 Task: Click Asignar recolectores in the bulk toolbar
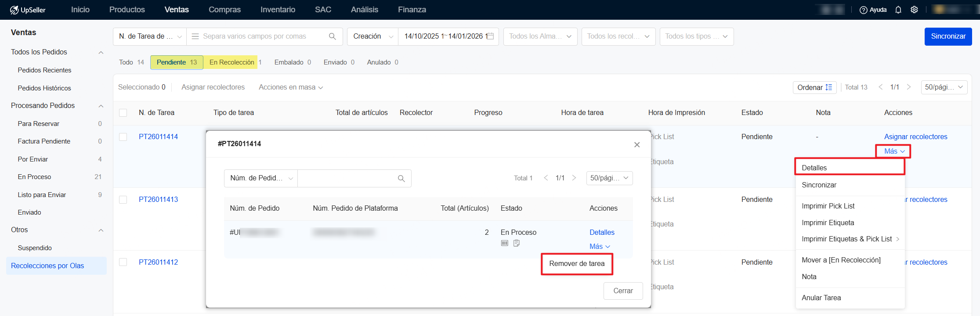tap(213, 87)
